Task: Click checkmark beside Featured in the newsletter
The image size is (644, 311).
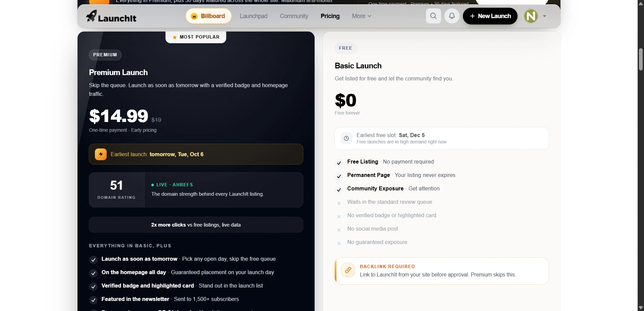Action: pyautogui.click(x=93, y=300)
